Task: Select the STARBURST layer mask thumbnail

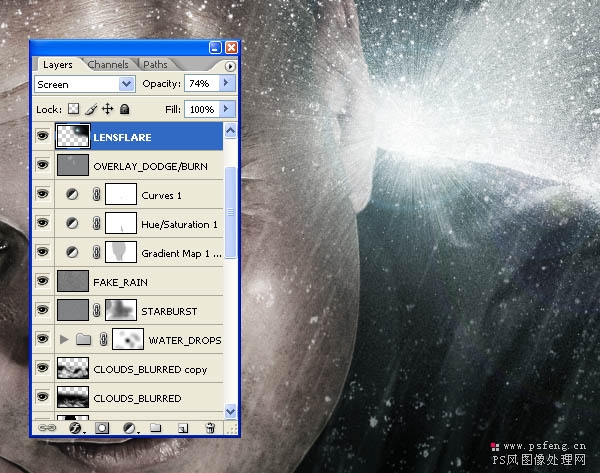Action: pyautogui.click(x=121, y=310)
